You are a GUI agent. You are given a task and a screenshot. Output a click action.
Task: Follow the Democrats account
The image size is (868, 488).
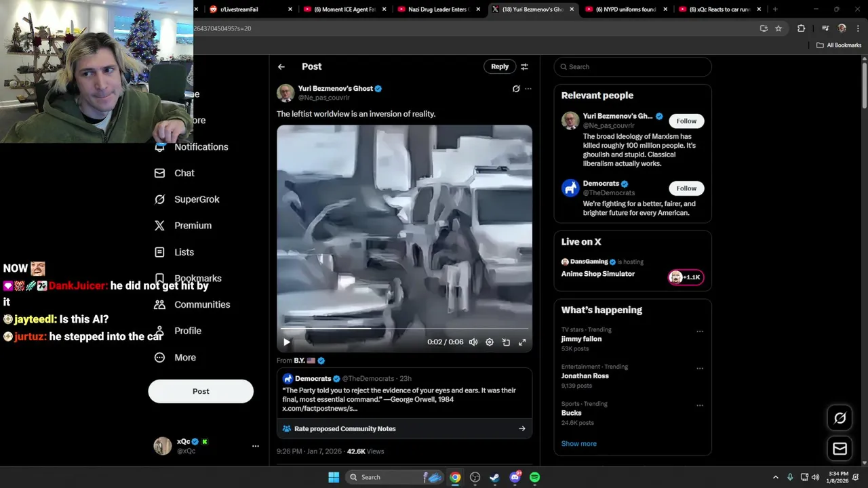coord(686,188)
